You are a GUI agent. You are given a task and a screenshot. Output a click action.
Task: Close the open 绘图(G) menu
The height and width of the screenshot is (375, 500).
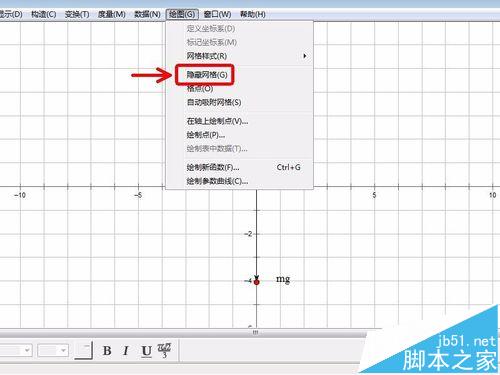[x=182, y=15]
